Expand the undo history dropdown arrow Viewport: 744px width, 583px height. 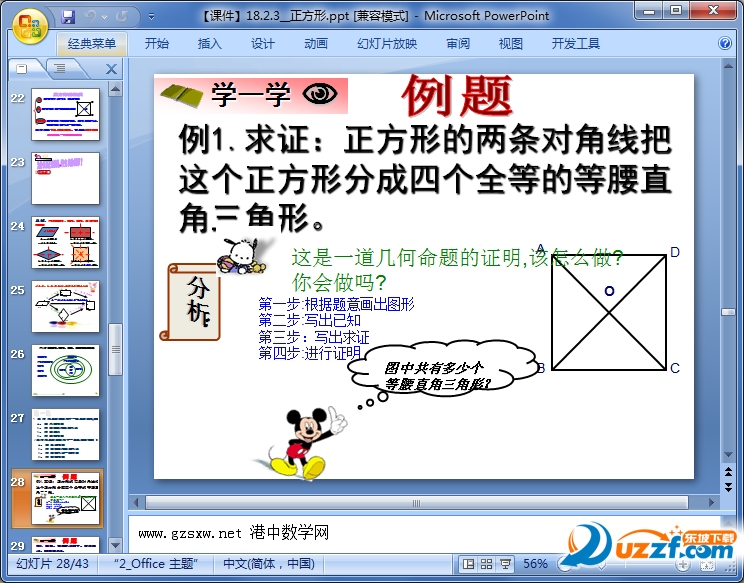104,17
